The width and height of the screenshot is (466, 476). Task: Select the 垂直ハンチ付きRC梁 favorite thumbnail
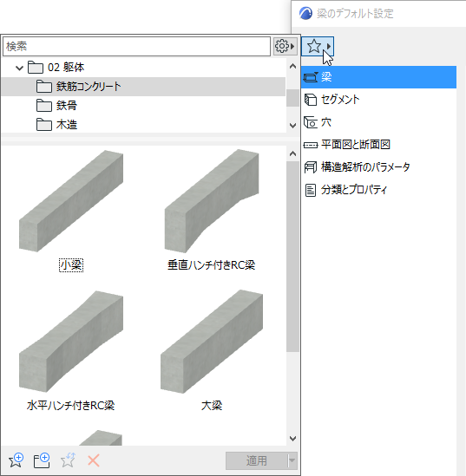point(212,201)
